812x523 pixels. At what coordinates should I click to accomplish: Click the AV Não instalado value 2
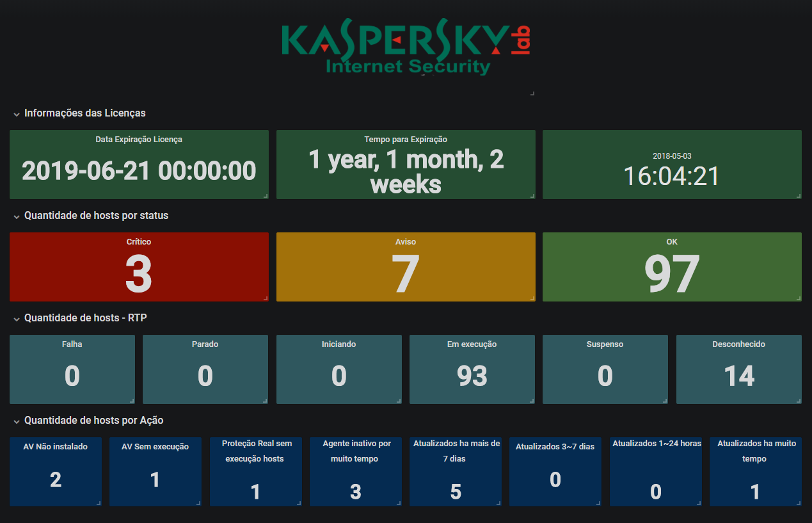tap(56, 479)
